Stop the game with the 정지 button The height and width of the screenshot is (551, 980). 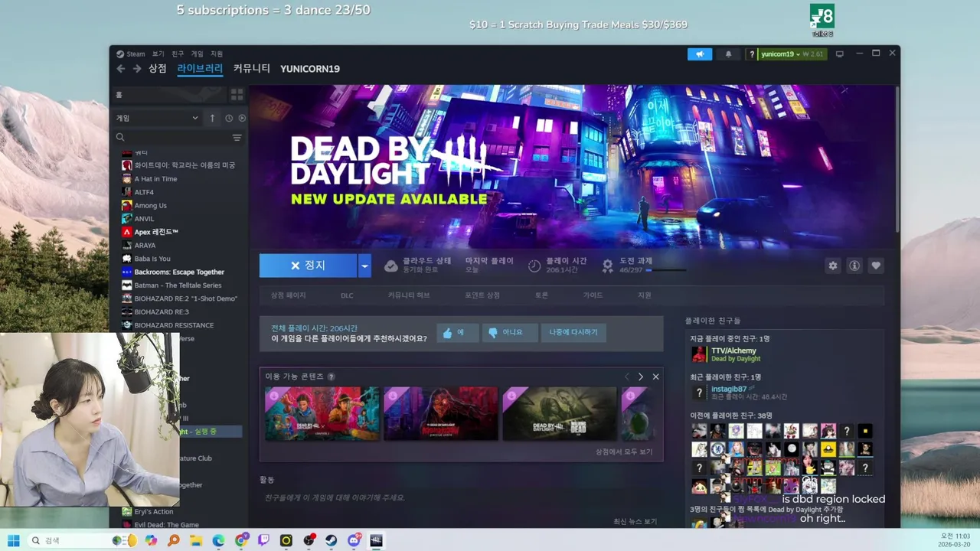(308, 266)
